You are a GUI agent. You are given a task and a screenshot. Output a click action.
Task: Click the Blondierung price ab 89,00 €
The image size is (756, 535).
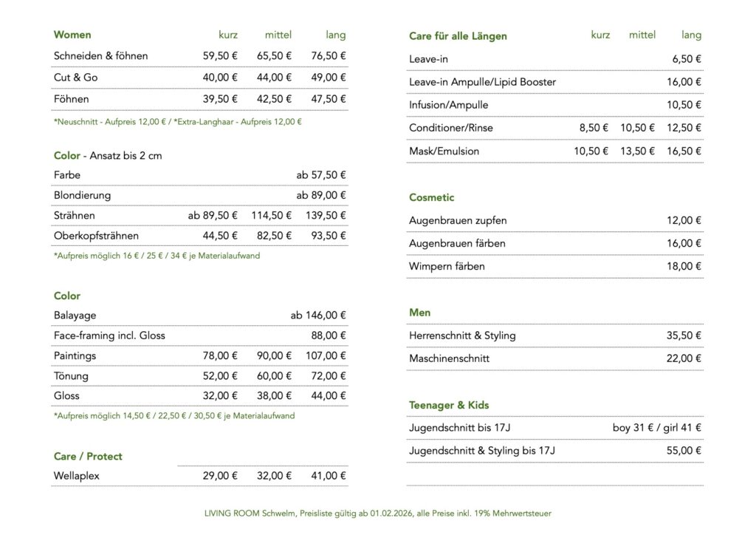321,195
